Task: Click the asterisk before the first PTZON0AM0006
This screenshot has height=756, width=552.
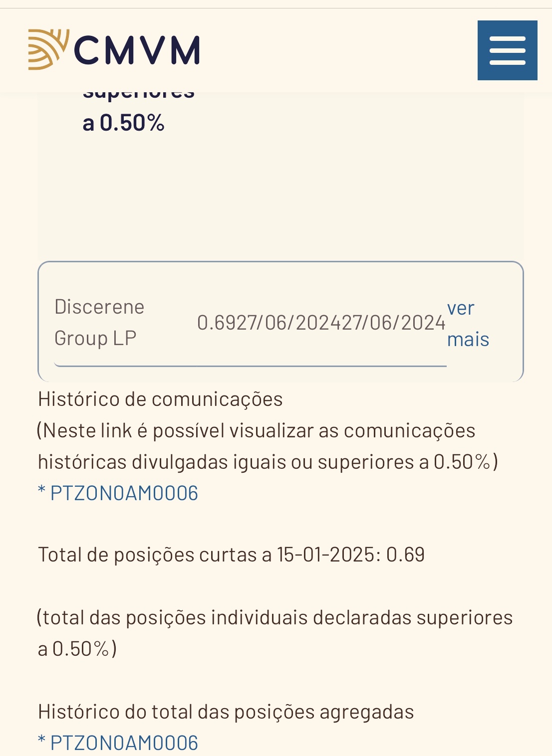Action: (42, 493)
